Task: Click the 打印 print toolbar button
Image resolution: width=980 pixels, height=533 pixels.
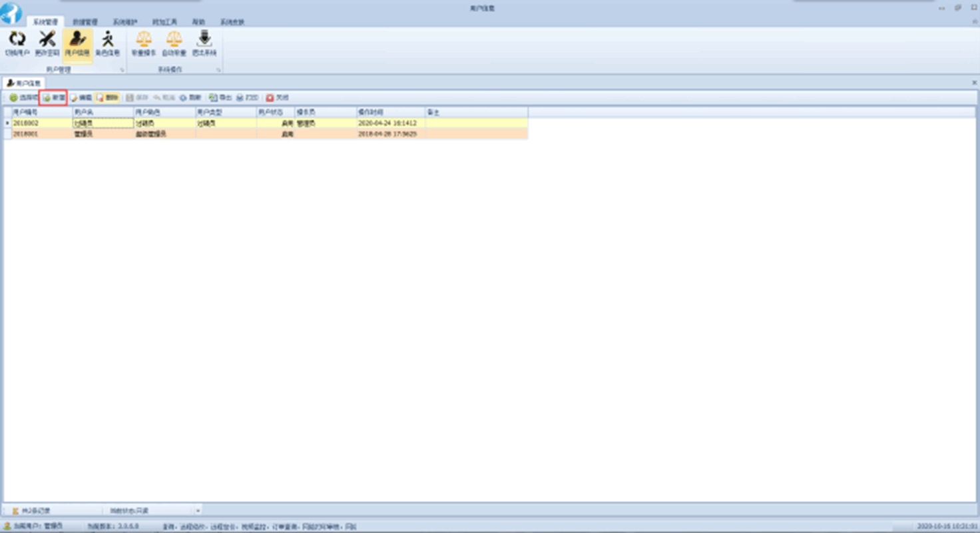Action: click(x=247, y=98)
